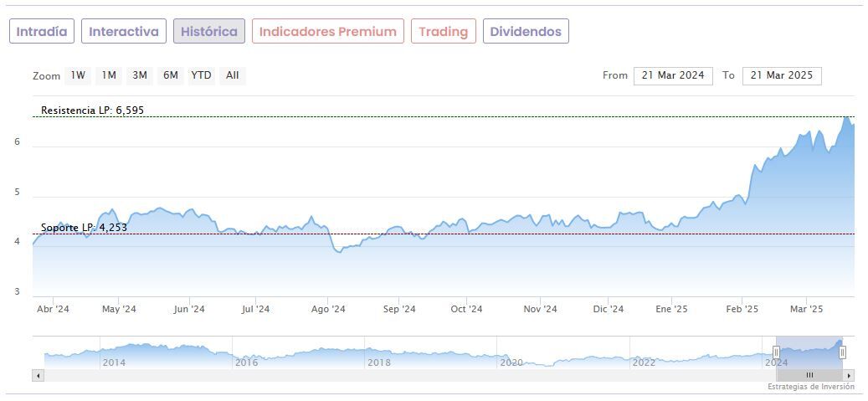Click the scrollbar right arrow
This screenshot has height=401, width=868.
[x=850, y=375]
